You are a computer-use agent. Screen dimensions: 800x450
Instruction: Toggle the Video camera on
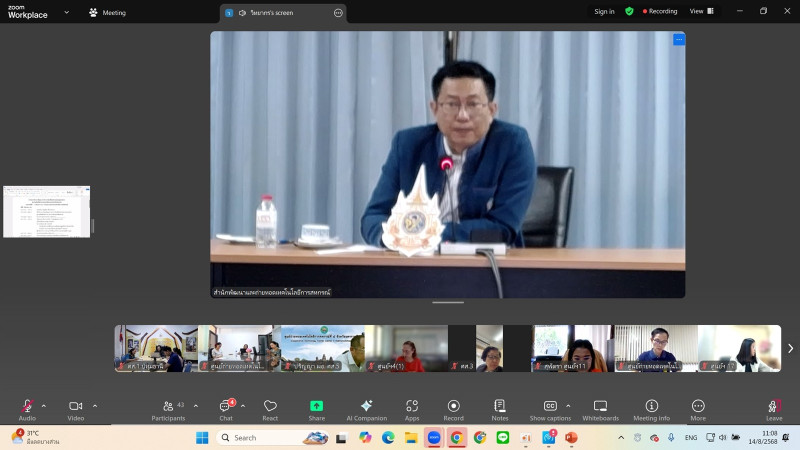pyautogui.click(x=75, y=408)
